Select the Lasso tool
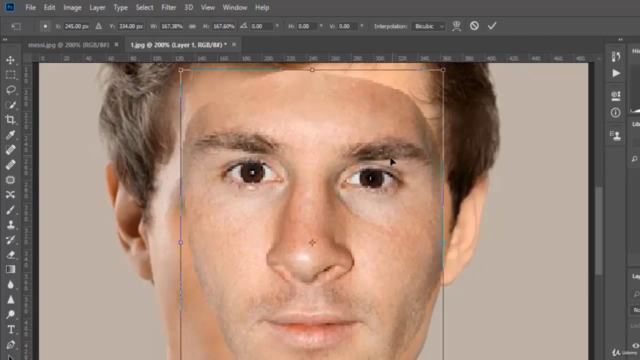The width and height of the screenshot is (640, 360). [x=11, y=90]
